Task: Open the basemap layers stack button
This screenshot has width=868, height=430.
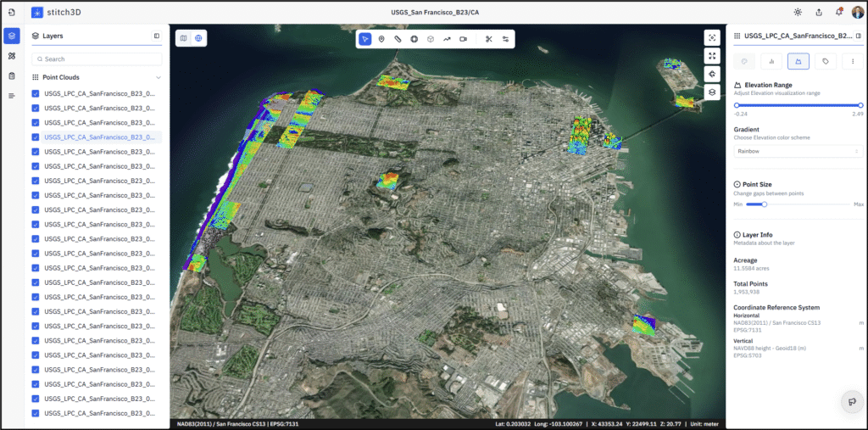Action: coord(712,92)
